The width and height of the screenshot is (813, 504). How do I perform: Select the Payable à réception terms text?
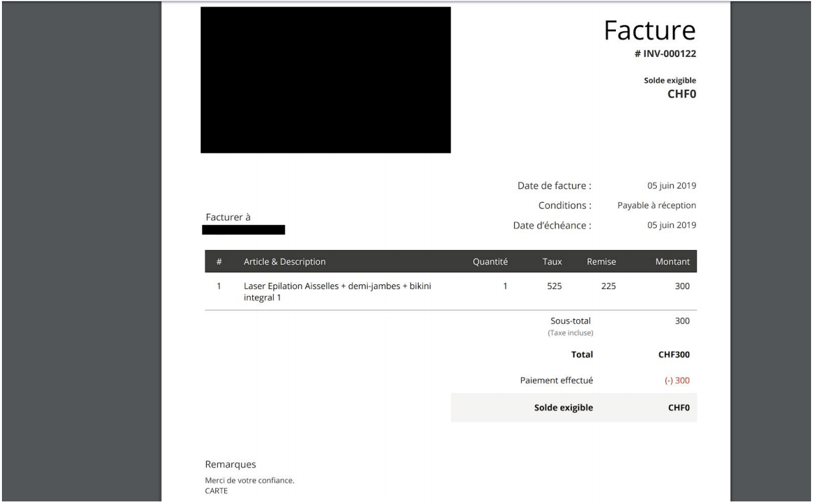(x=657, y=205)
